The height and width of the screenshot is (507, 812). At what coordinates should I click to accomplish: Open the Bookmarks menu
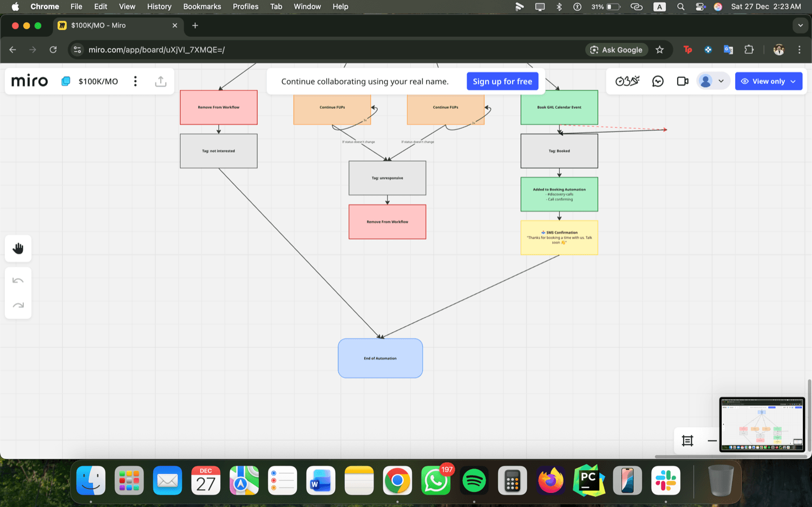[x=202, y=6]
